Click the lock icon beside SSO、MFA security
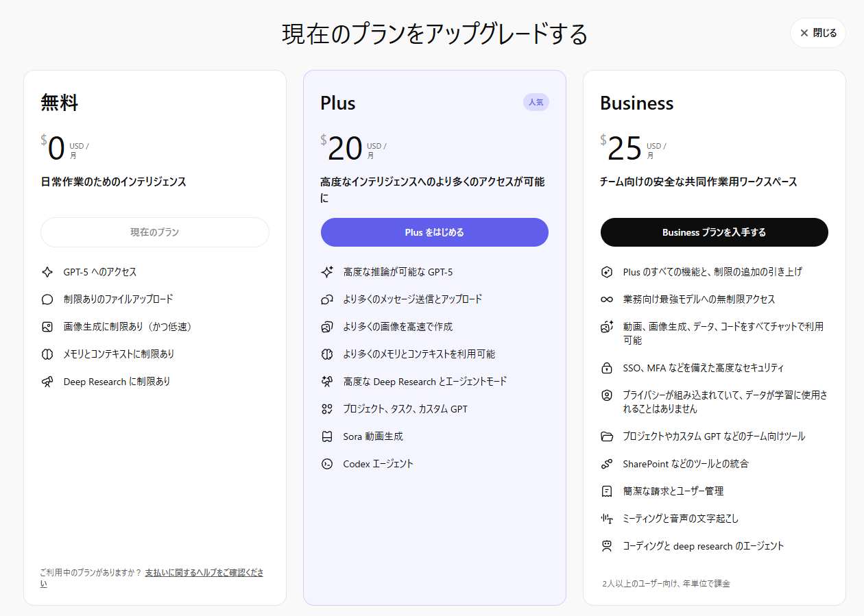 pos(607,368)
